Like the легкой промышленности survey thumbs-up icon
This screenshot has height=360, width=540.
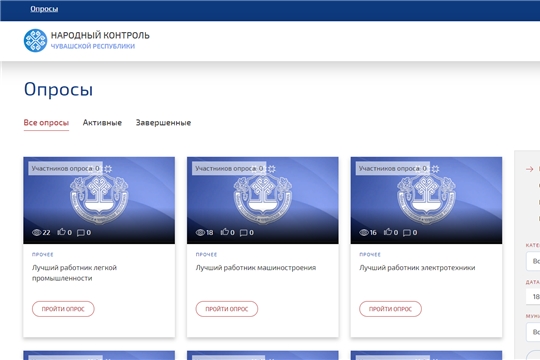[61, 232]
